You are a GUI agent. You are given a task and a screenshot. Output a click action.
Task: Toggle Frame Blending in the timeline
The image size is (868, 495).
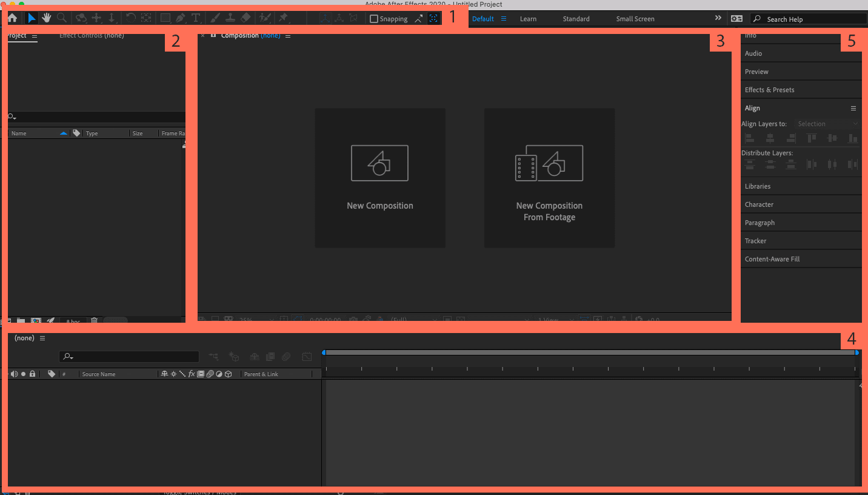[x=270, y=357]
